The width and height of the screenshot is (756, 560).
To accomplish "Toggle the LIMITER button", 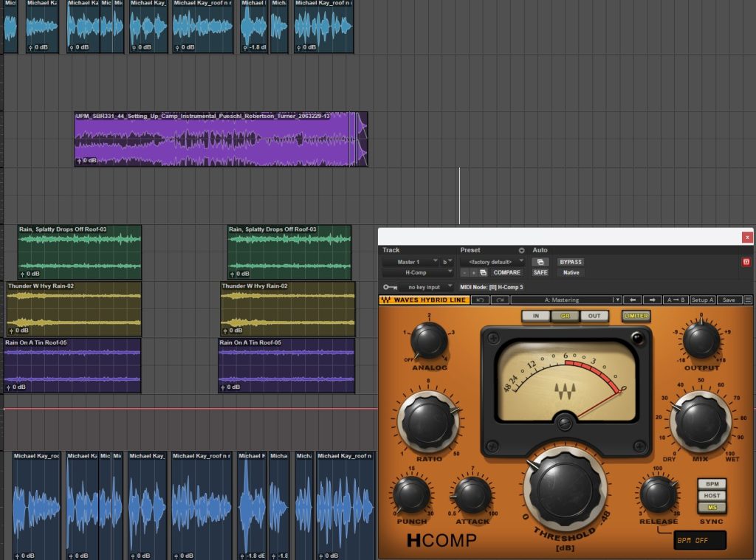I will [x=636, y=316].
